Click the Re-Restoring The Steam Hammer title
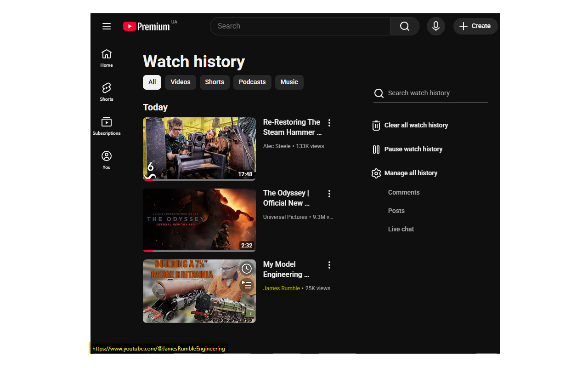The height and width of the screenshot is (368, 588). (293, 127)
